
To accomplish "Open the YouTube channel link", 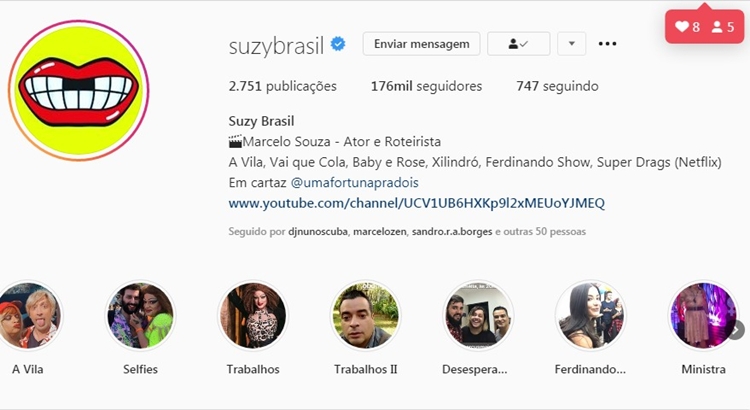I will coord(417,203).
